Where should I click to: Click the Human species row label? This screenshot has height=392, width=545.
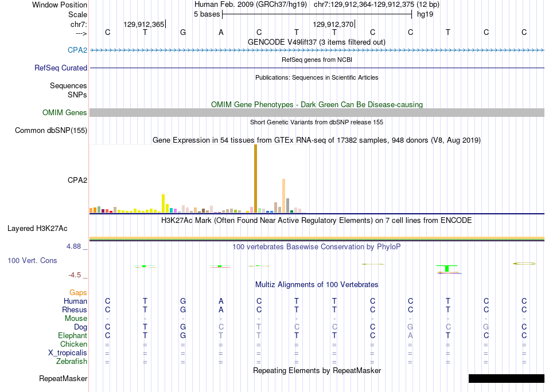pyautogui.click(x=75, y=301)
